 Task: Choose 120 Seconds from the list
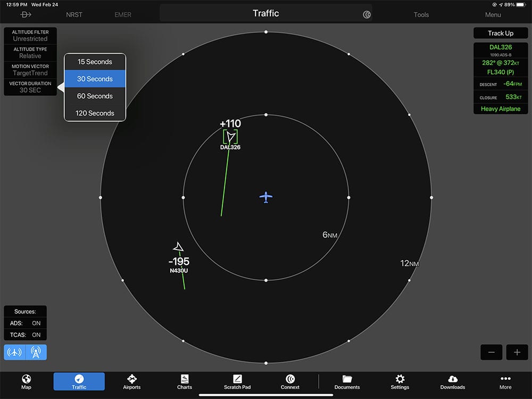[x=95, y=113]
